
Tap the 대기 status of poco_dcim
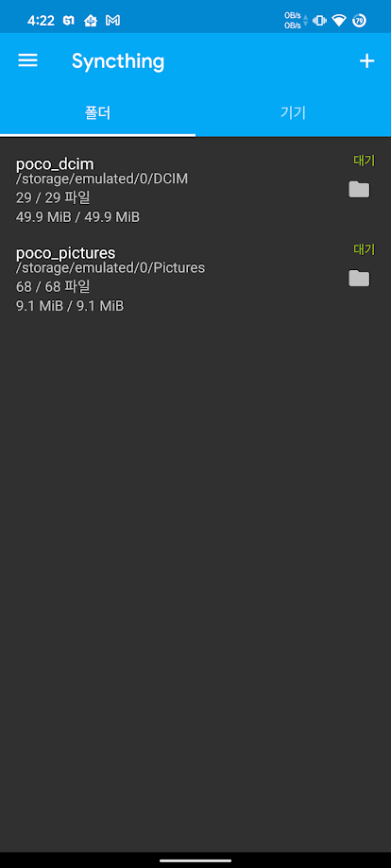pos(365,161)
